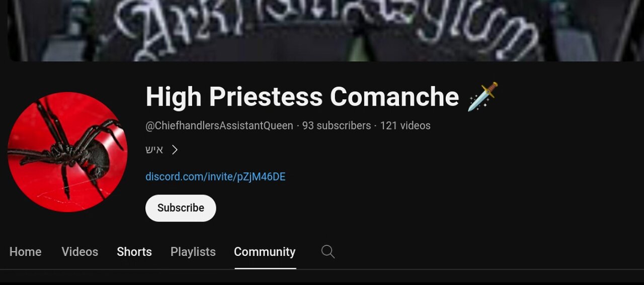Click the divider line below the tabs
Screen dimensions: 644x285
tap(322, 269)
